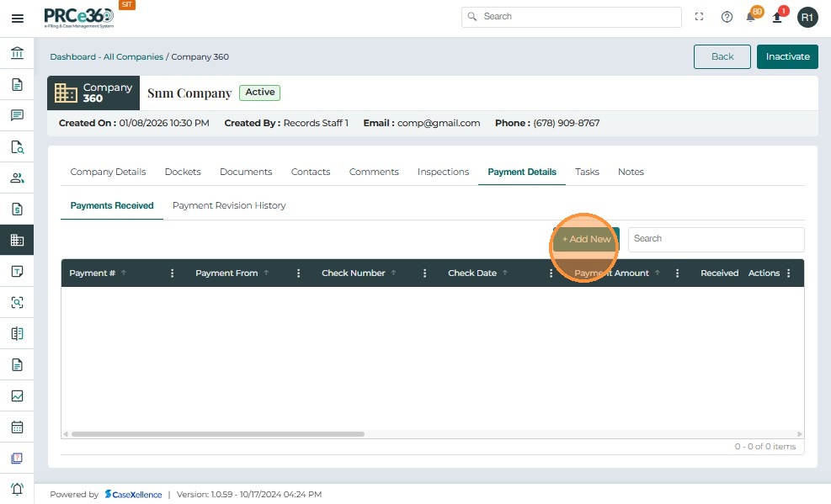Sort by Check Number column header
Viewport: 831px width, 504px height.
click(x=353, y=273)
